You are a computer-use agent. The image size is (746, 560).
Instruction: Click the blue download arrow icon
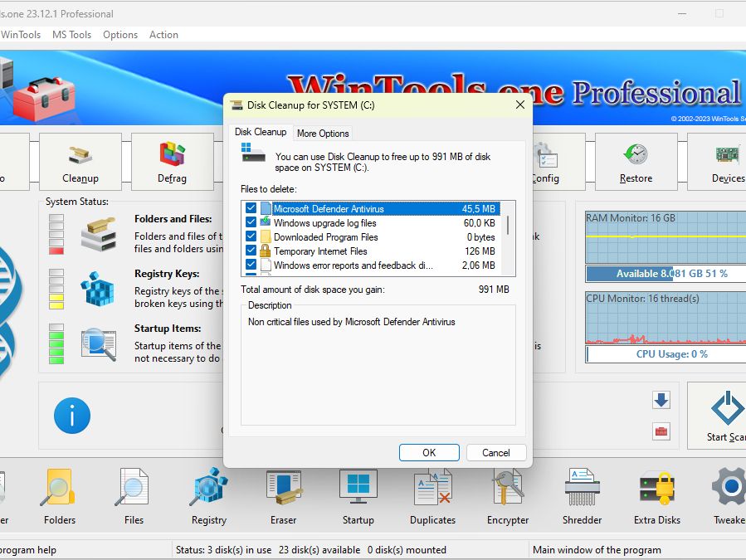(x=661, y=400)
